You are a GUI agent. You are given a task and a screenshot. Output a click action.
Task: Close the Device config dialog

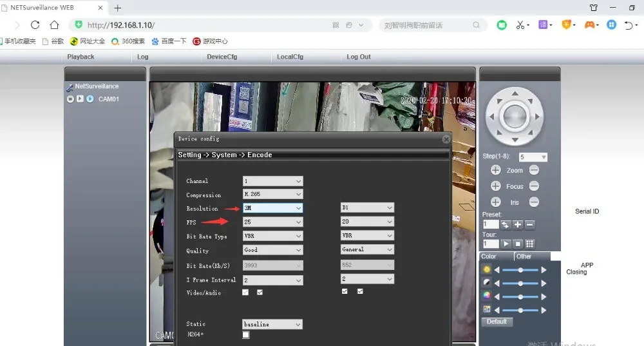(446, 139)
